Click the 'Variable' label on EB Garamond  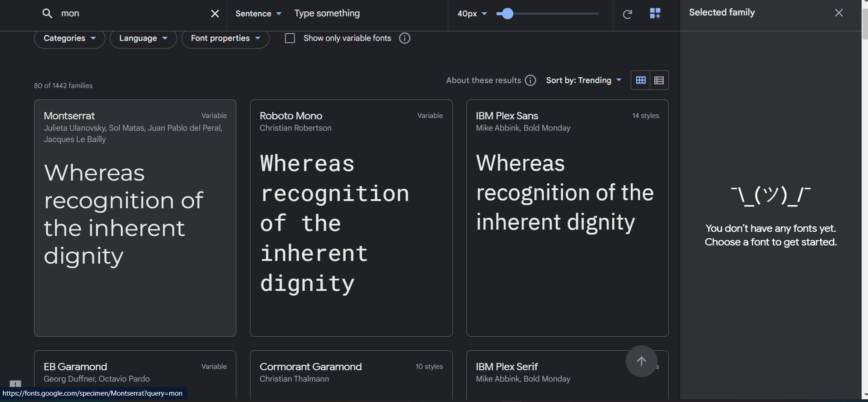click(x=214, y=367)
